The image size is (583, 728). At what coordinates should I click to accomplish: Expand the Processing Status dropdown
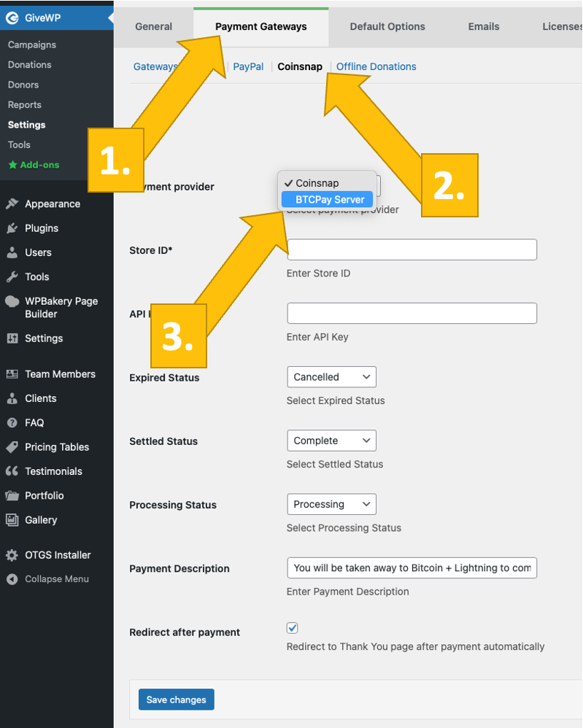pos(331,504)
